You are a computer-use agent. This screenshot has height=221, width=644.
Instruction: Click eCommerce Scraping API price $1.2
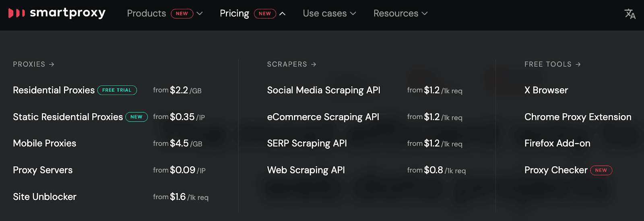click(x=435, y=117)
